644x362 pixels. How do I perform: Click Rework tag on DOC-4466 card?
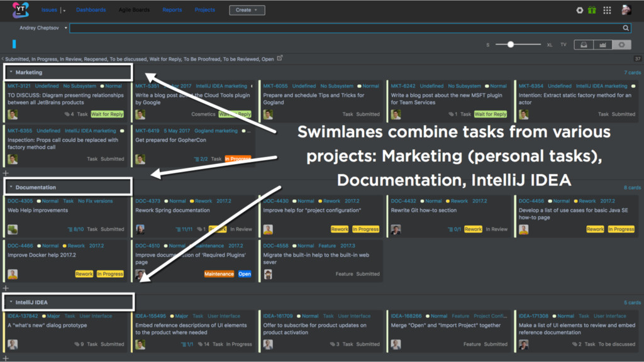[84, 274]
